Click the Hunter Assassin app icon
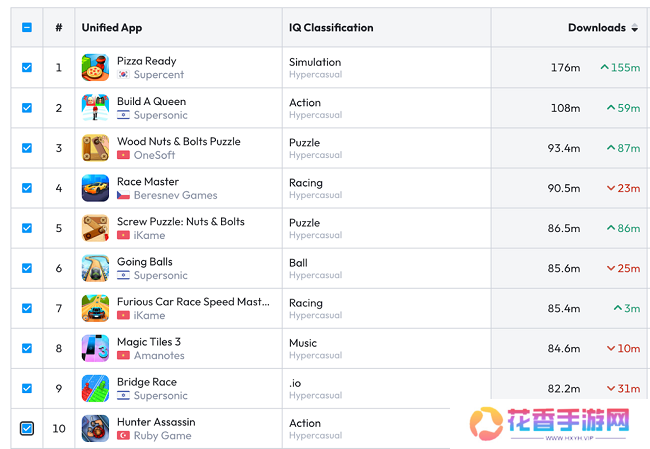 point(95,428)
